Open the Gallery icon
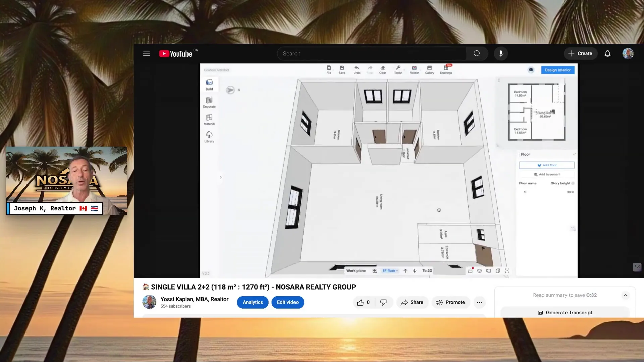The image size is (644, 362). tap(430, 70)
